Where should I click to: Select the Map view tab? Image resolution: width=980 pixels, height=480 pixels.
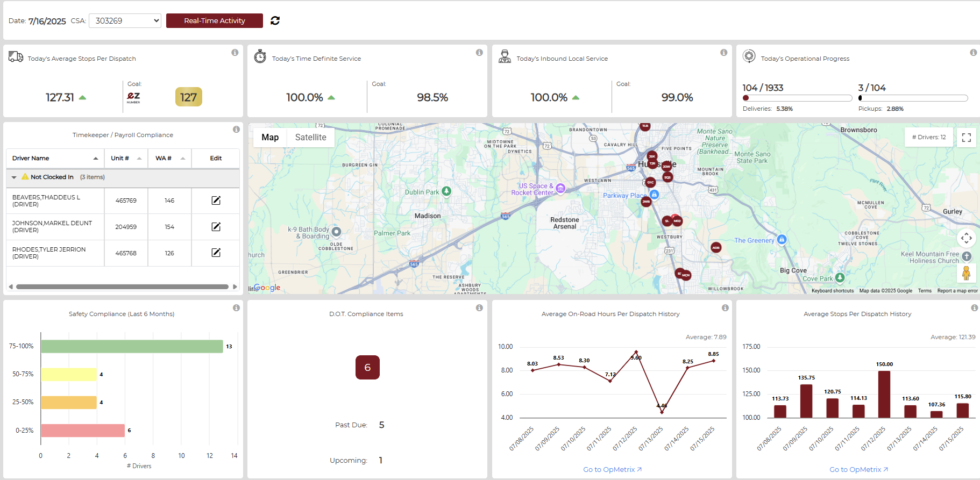[x=270, y=138]
